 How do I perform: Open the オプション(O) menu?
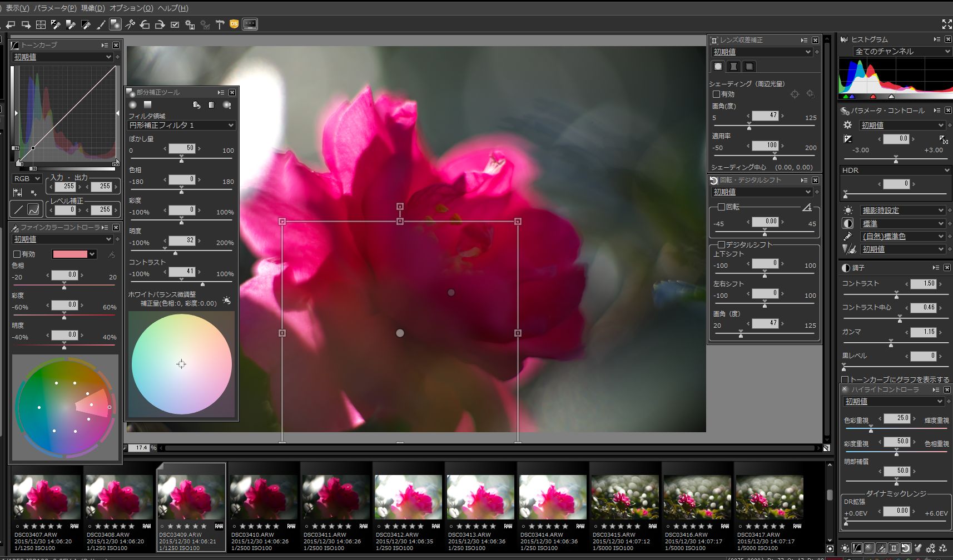coord(131,8)
